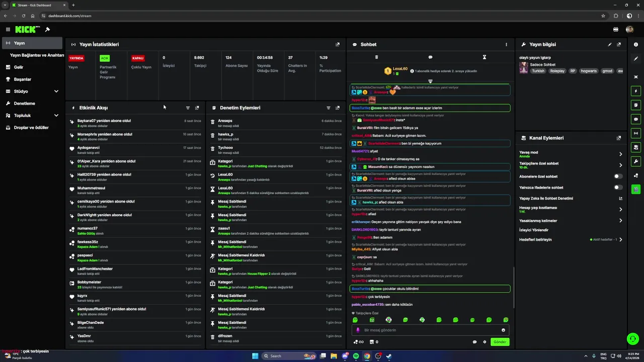Click the note widget icon in right rail

click(636, 105)
